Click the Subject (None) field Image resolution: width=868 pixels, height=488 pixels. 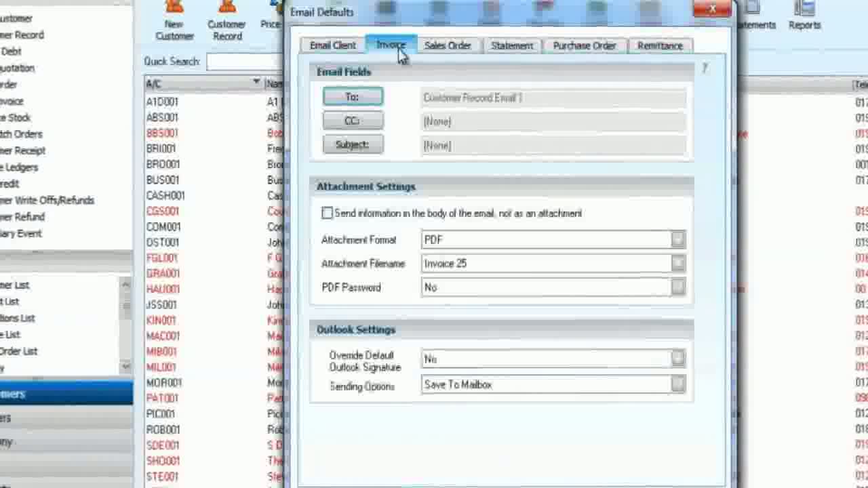point(553,145)
